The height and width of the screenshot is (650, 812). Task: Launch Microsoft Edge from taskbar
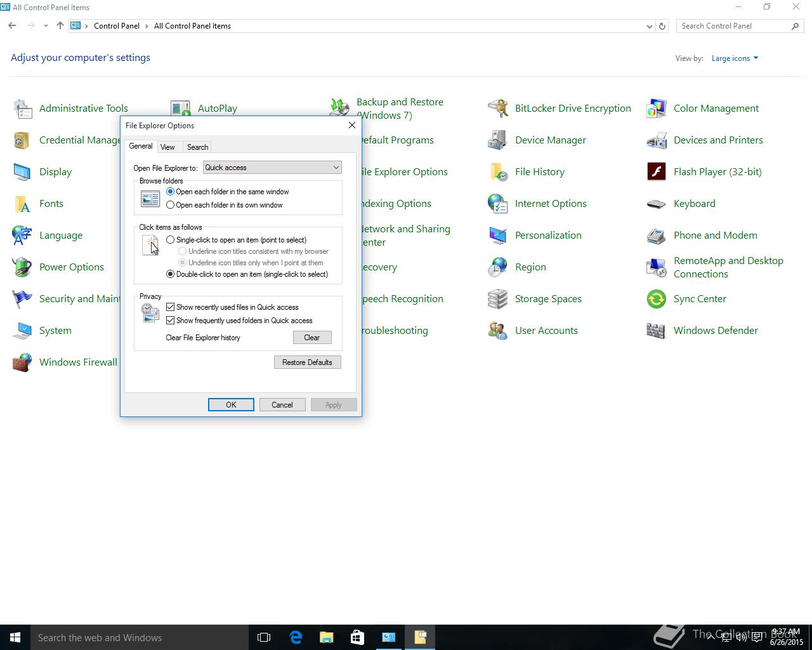click(296, 637)
